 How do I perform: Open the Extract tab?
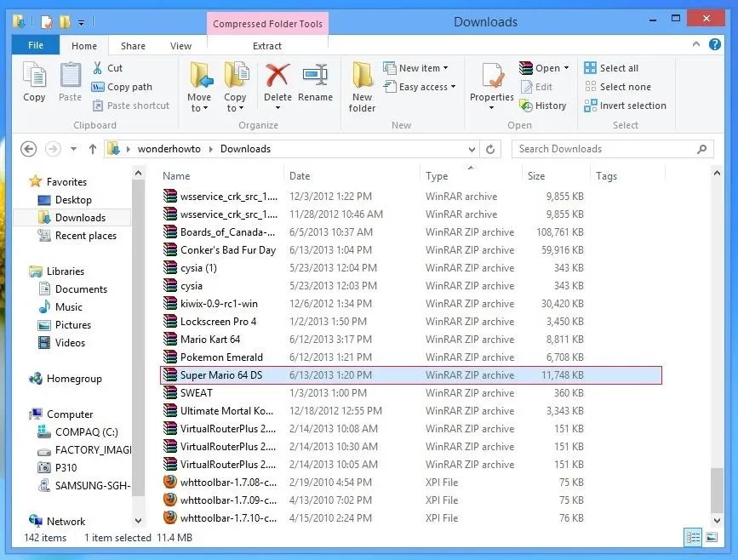click(x=267, y=46)
